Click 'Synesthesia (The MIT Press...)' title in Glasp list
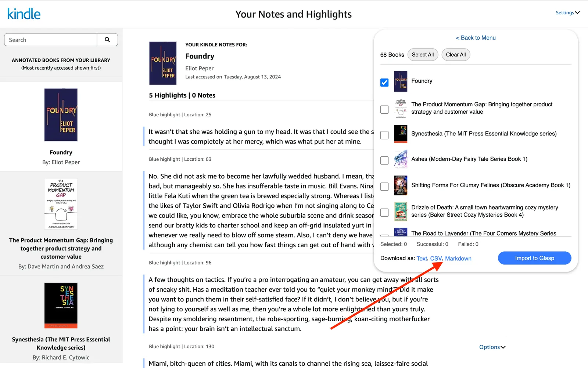Viewport: 588px width, 368px height. (x=484, y=134)
